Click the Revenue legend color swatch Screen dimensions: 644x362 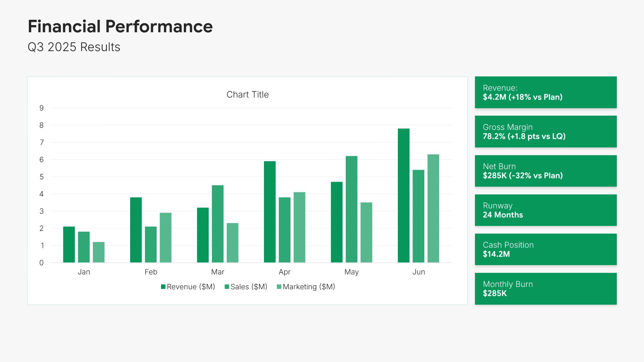[x=163, y=287]
